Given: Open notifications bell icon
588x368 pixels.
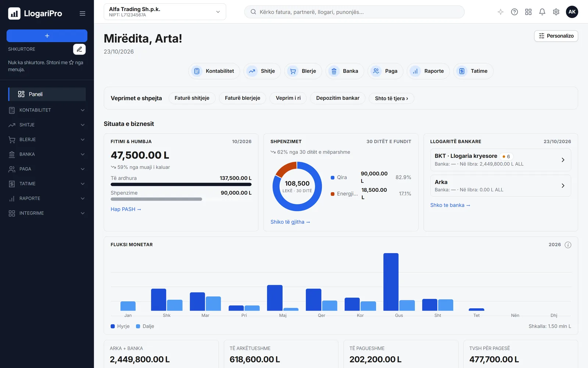Looking at the screenshot, I should [x=542, y=12].
